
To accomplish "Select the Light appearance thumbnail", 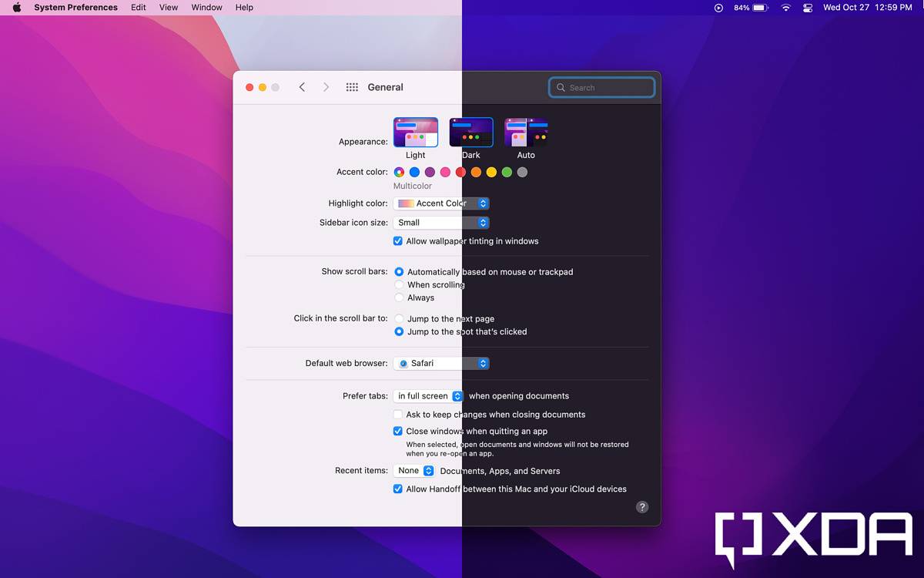I will tap(416, 133).
